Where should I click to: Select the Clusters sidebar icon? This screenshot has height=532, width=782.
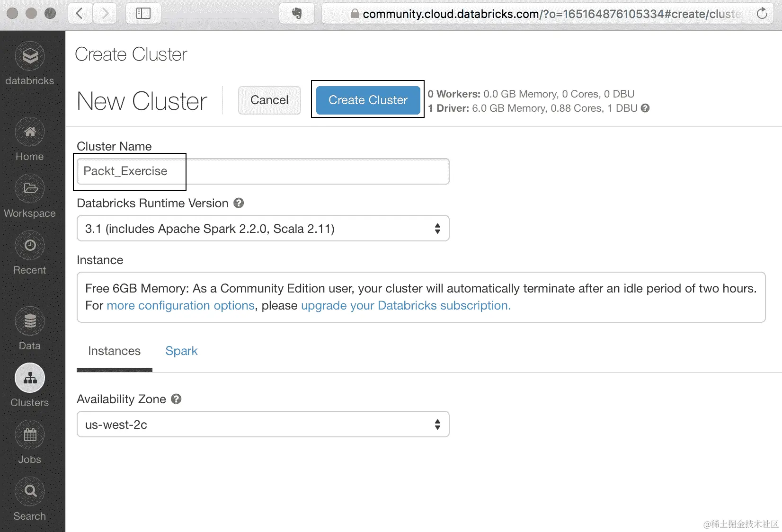coord(30,378)
